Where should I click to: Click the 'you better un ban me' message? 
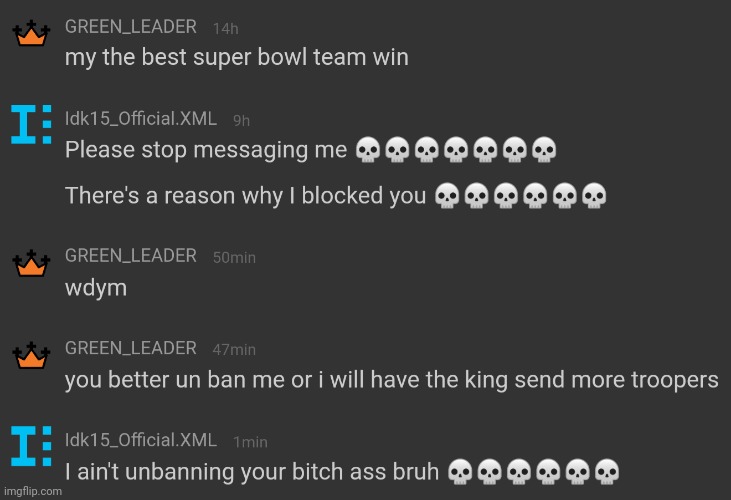click(x=392, y=380)
